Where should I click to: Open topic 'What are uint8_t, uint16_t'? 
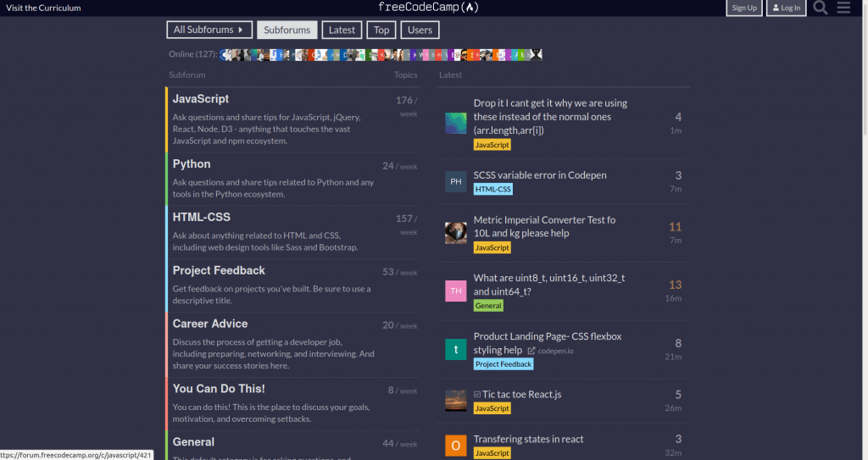549,285
